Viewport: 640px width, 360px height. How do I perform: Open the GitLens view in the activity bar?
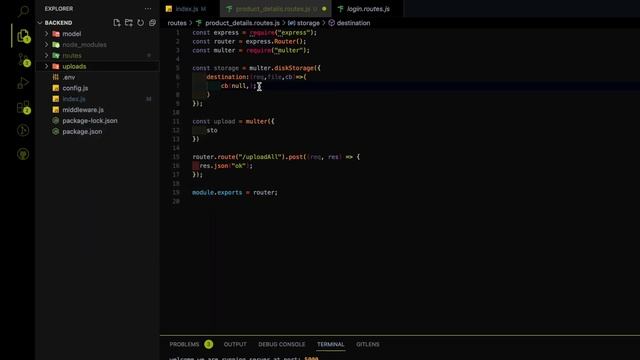(x=23, y=130)
